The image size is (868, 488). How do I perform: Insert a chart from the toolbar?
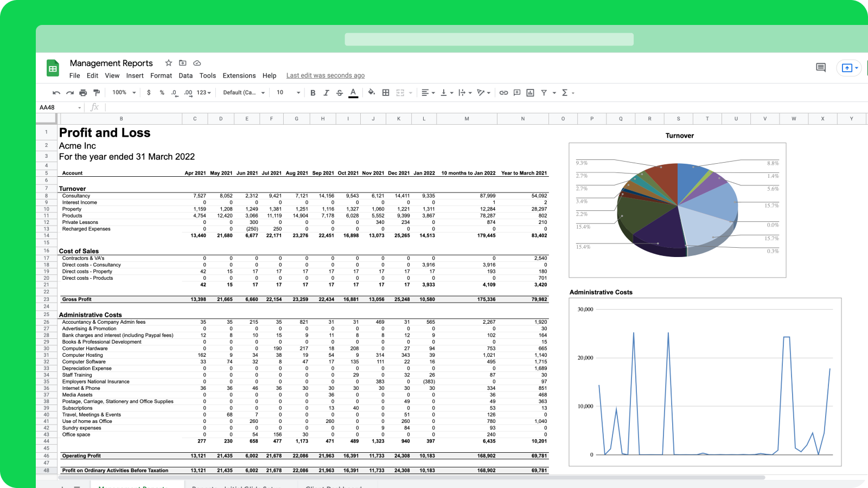point(530,93)
